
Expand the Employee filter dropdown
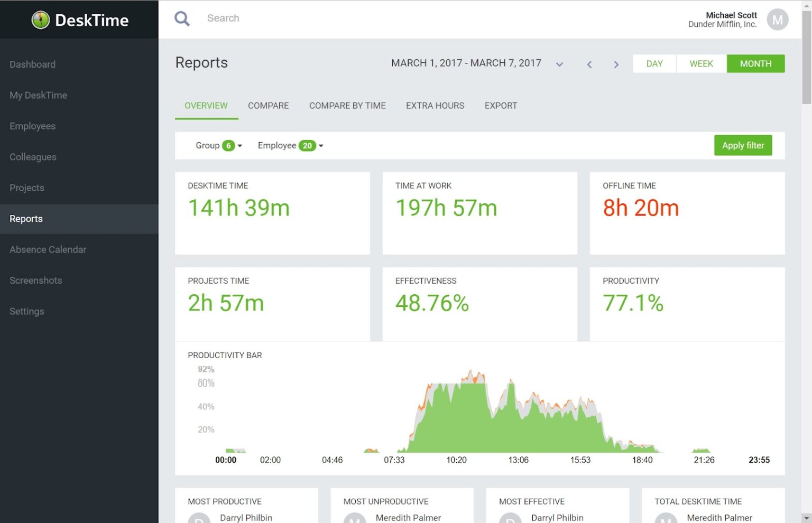290,145
